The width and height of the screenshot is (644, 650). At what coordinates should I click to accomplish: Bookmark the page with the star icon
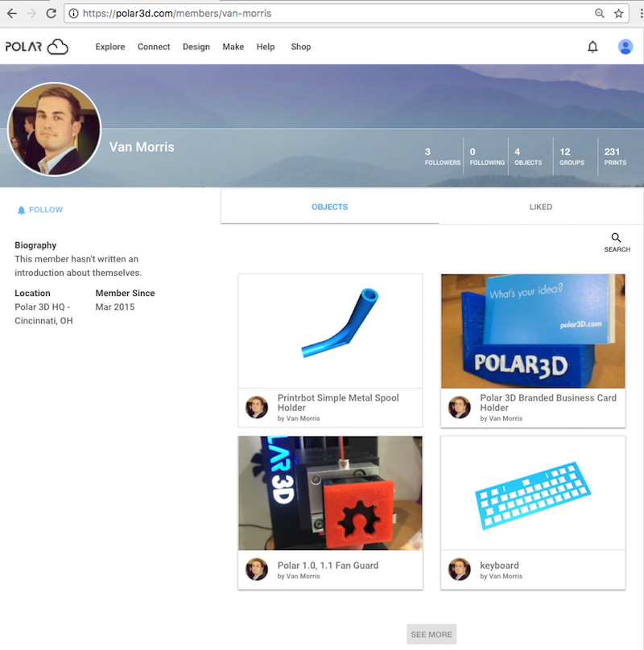619,13
